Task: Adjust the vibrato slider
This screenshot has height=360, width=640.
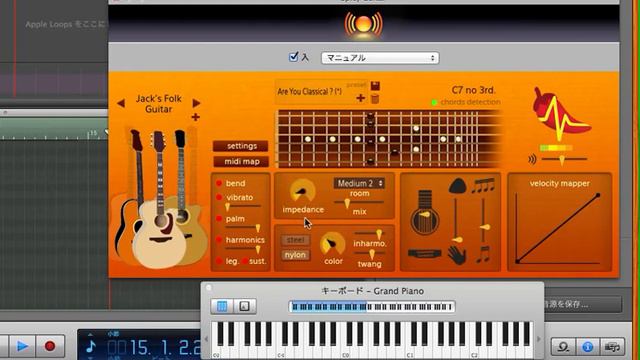Action: pyautogui.click(x=244, y=207)
